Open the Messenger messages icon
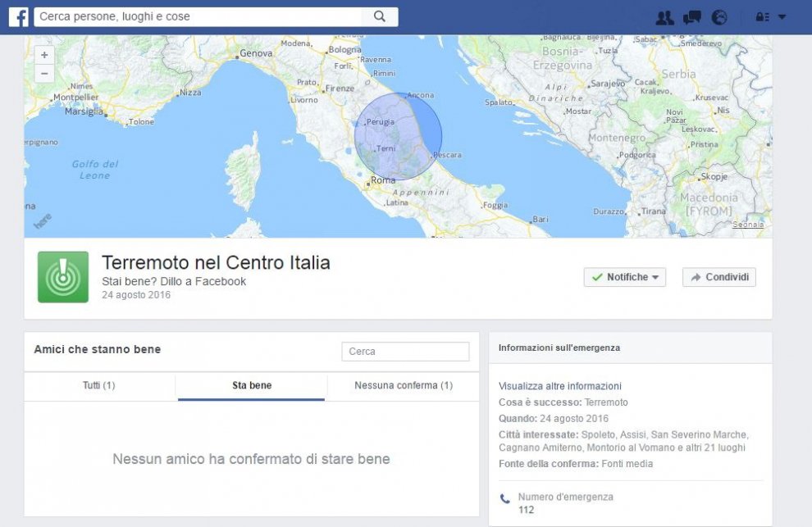The height and width of the screenshot is (527, 812). [691, 16]
